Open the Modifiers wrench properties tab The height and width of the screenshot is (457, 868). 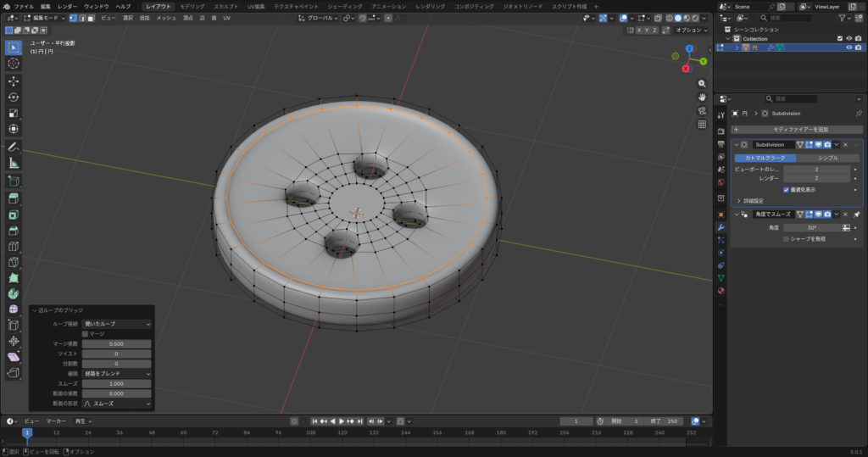point(721,227)
